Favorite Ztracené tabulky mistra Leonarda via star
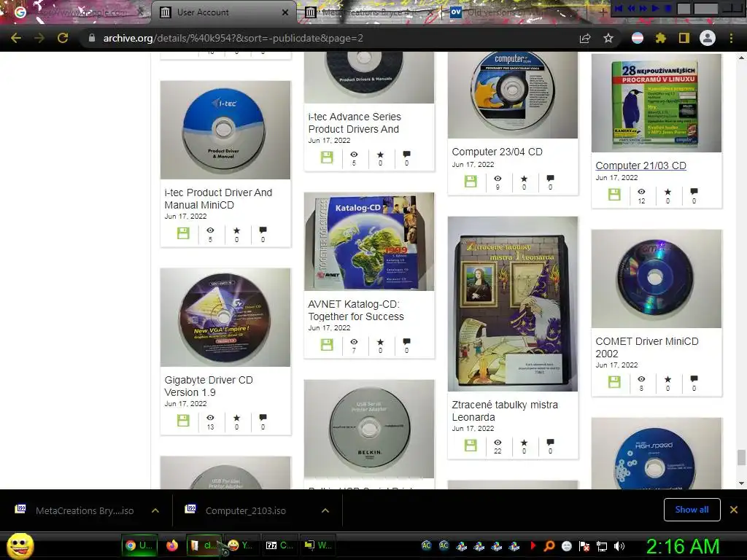 pos(524,443)
